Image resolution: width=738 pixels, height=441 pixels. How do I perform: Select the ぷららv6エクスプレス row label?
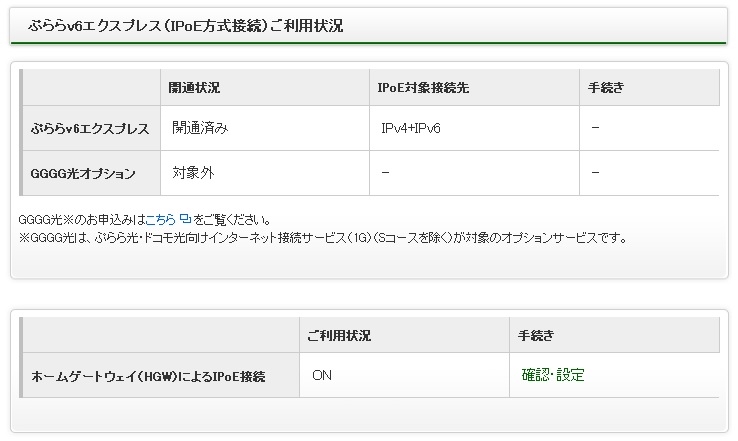pyautogui.click(x=90, y=129)
